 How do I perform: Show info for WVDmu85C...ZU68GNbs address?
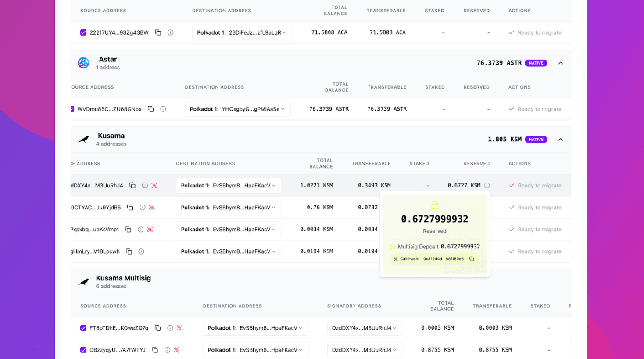click(x=163, y=109)
